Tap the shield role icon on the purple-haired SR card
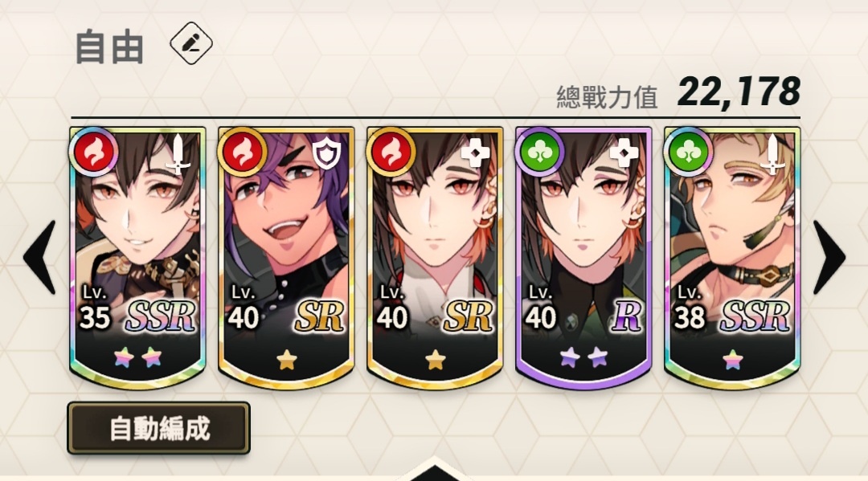 point(326,153)
